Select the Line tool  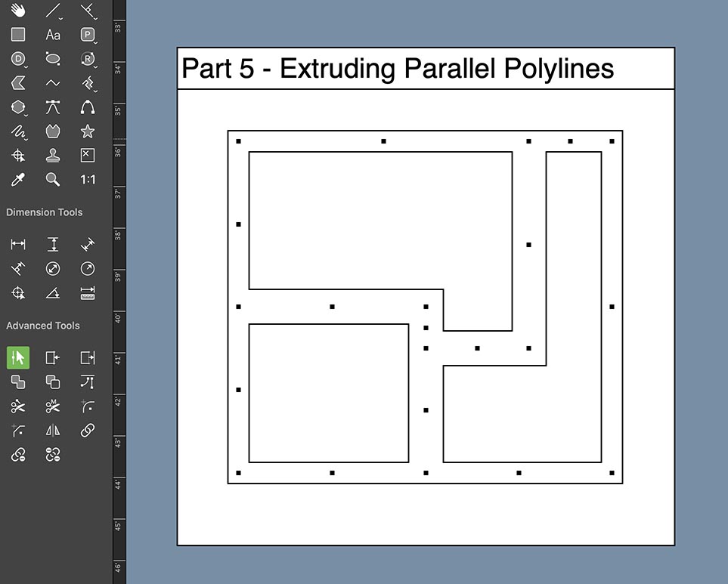[52, 11]
